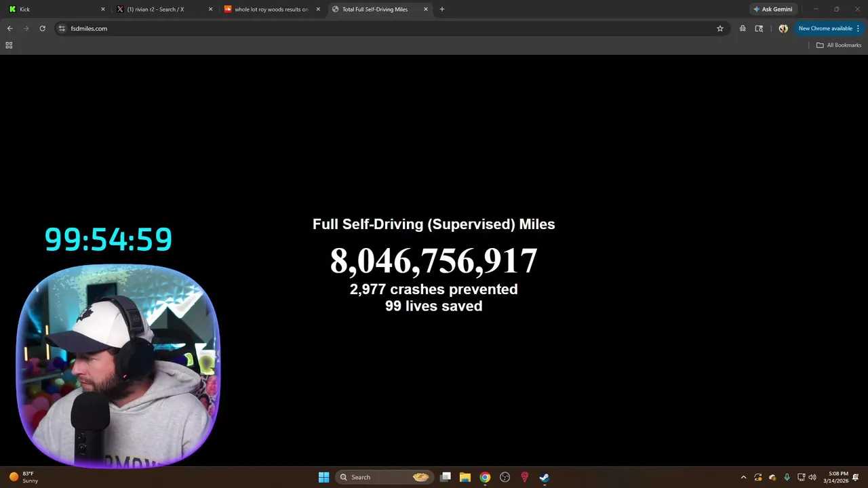
Task: Open the weather widget showing 83°F Sunny
Action: tap(24, 477)
